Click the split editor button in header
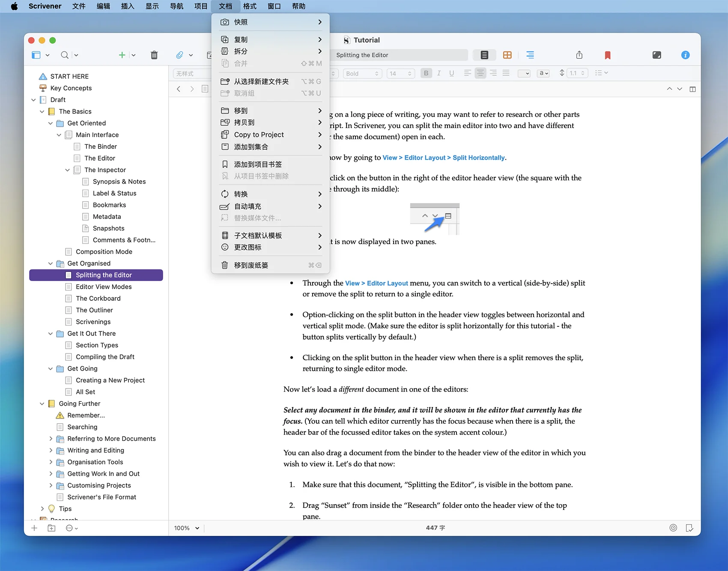The image size is (728, 571). coord(692,89)
